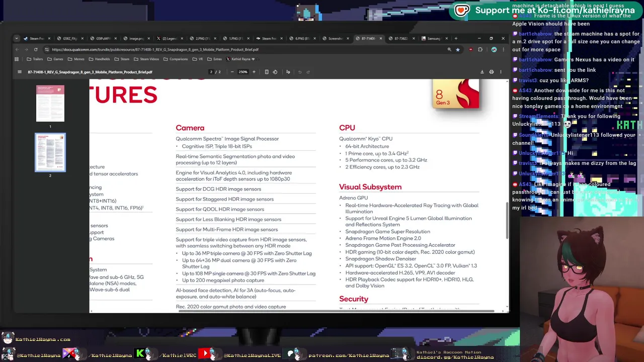Open a new browser tab
Viewport: 644px width, 362px height.
[x=456, y=38]
